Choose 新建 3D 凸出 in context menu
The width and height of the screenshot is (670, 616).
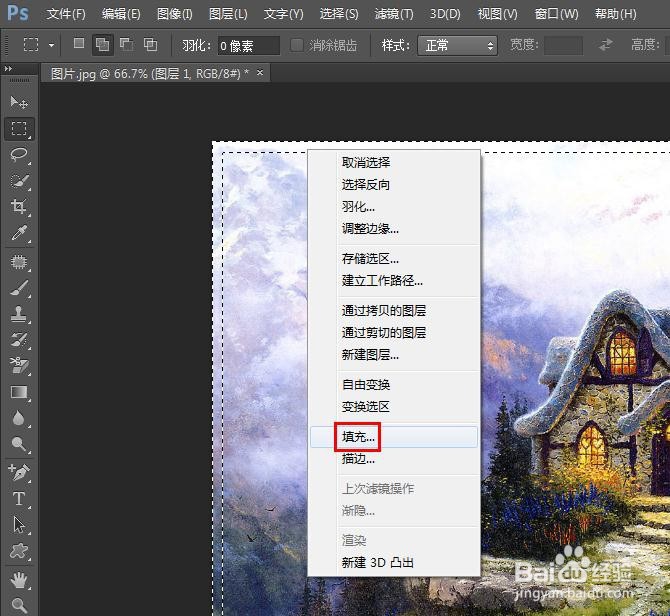(394, 563)
